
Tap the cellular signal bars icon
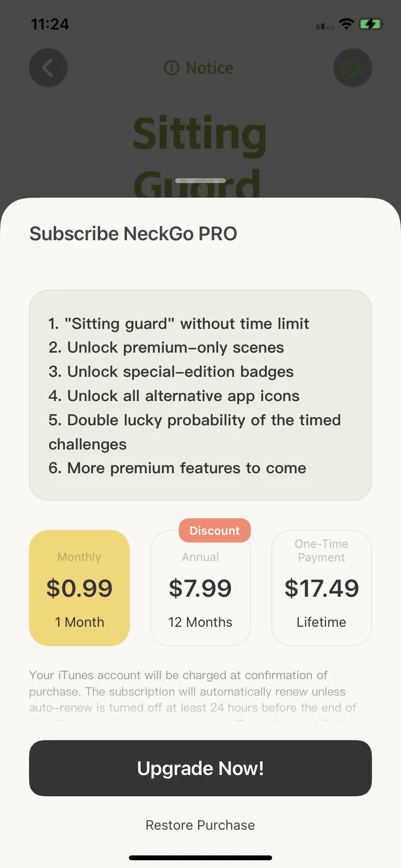point(324,26)
